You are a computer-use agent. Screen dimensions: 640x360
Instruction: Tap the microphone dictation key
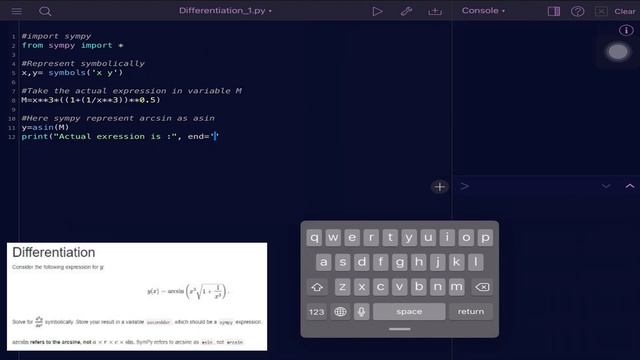(361, 312)
